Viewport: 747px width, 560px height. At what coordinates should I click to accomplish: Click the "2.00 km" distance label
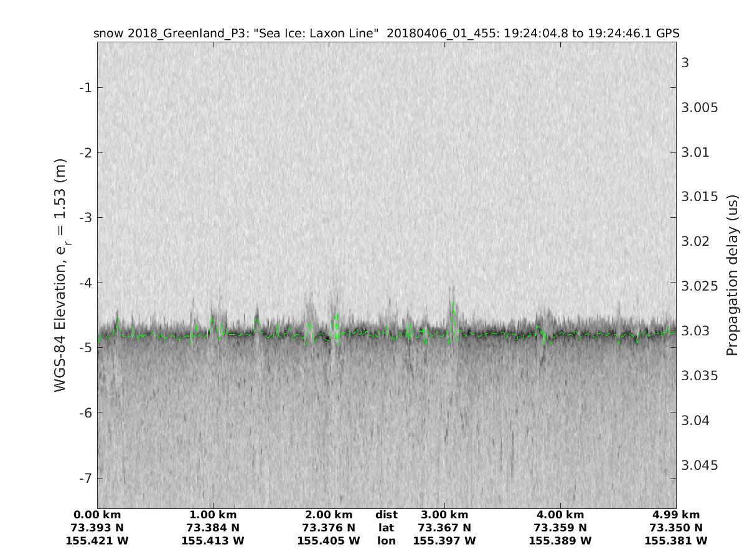[329, 515]
